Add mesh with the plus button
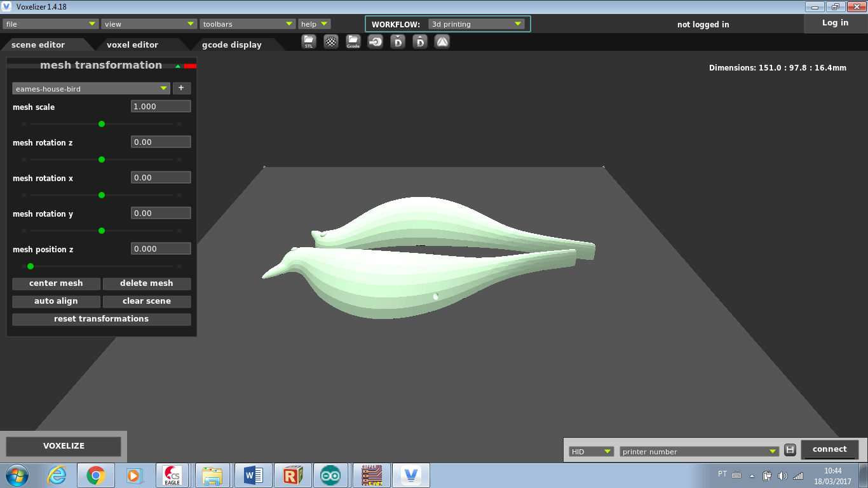The image size is (868, 488). tap(181, 88)
